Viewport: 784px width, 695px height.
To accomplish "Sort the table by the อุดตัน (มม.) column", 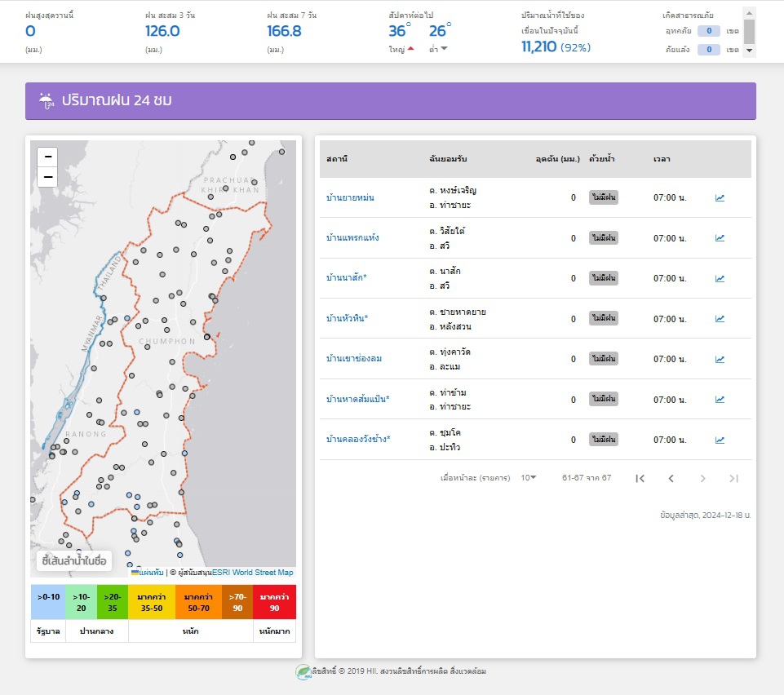I will [557, 159].
